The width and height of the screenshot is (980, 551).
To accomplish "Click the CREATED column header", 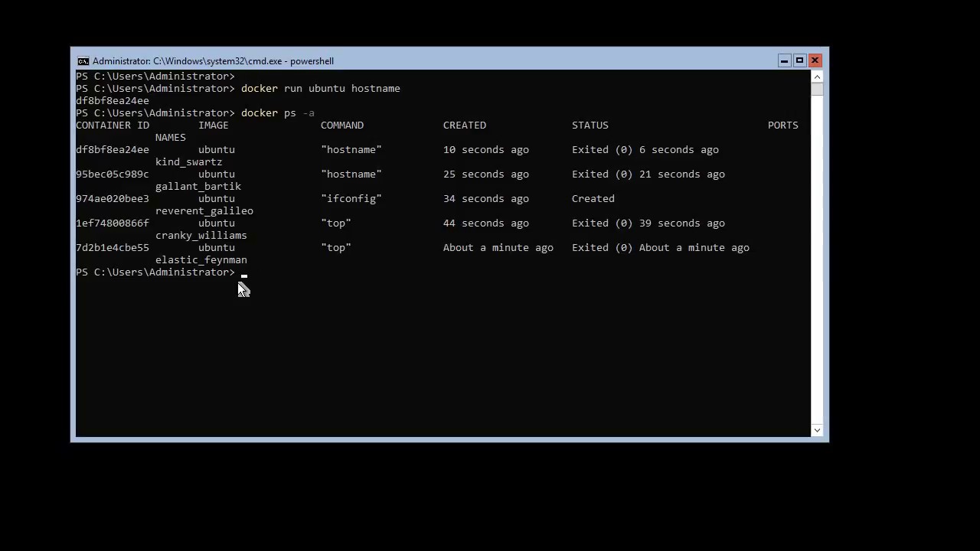I will [465, 126].
